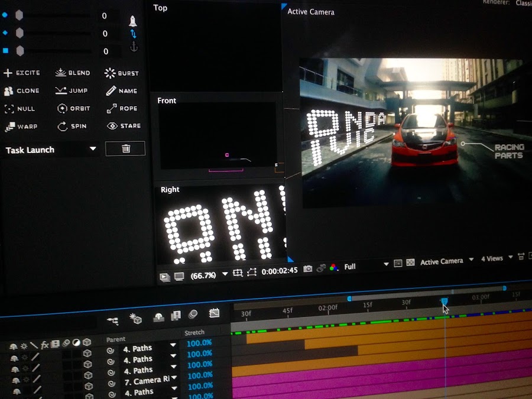
Task: Click the rocket icon in Motion panel
Action: (x=133, y=21)
